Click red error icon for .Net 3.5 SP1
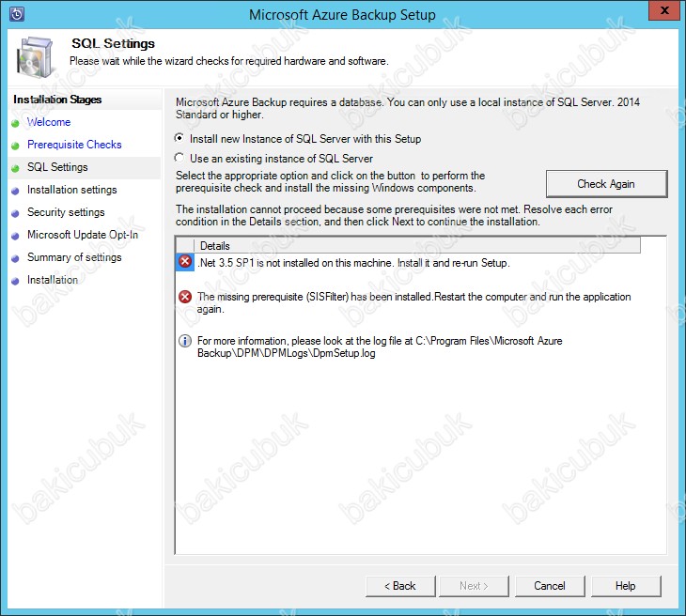 click(185, 262)
